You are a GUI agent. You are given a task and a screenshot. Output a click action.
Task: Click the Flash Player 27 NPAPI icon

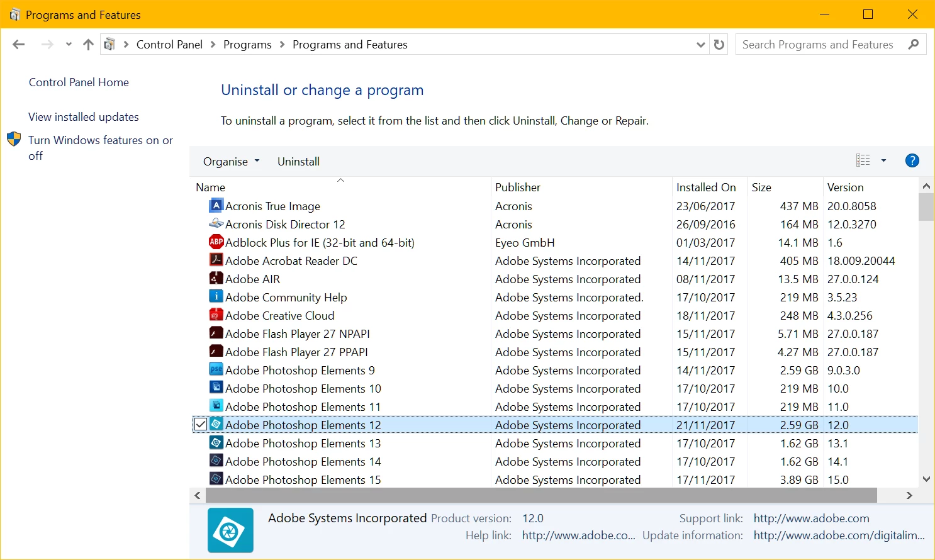[216, 333]
